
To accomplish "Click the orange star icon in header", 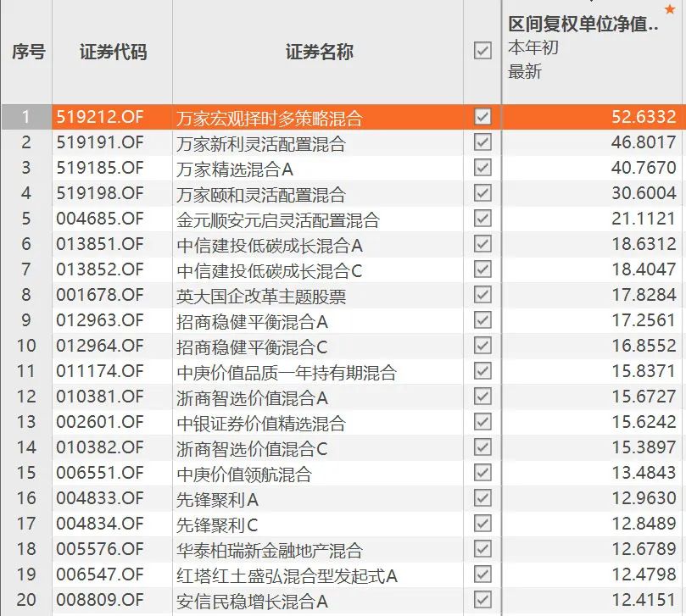I will point(669,8).
